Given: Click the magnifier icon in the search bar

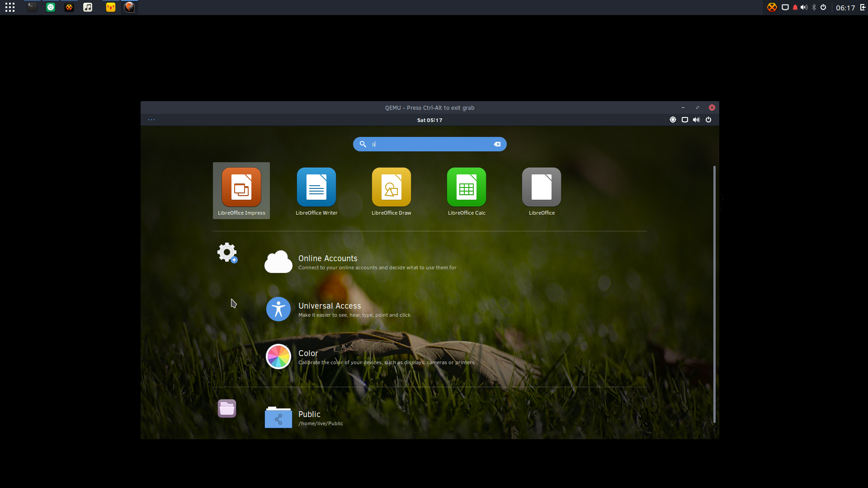Looking at the screenshot, I should click(x=363, y=144).
